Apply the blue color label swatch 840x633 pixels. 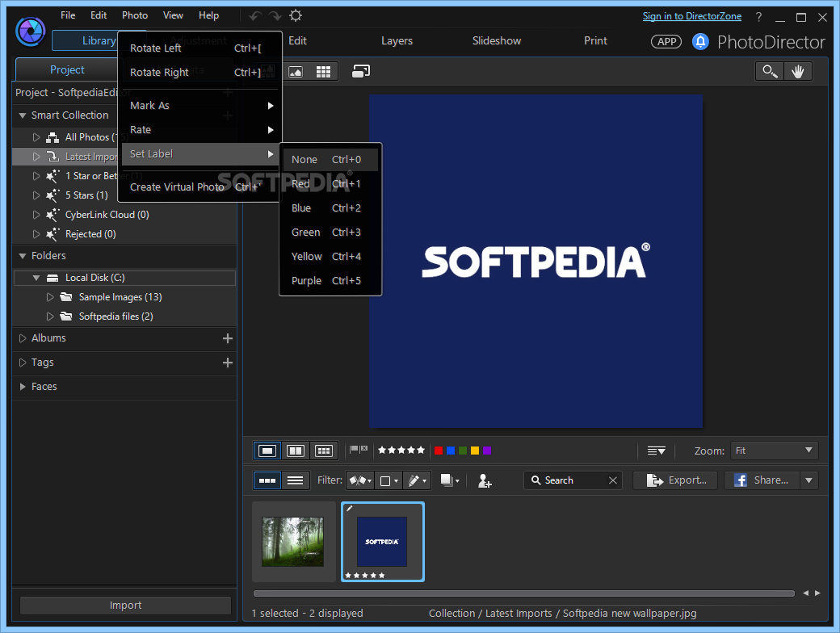pyautogui.click(x=451, y=451)
